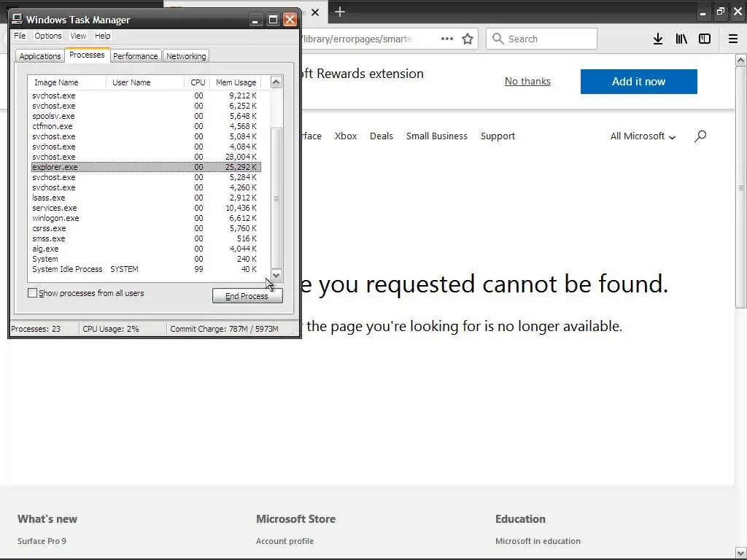Viewport: 747px width, 560px height.
Task: Select the smss.exe process row
Action: tap(146, 238)
